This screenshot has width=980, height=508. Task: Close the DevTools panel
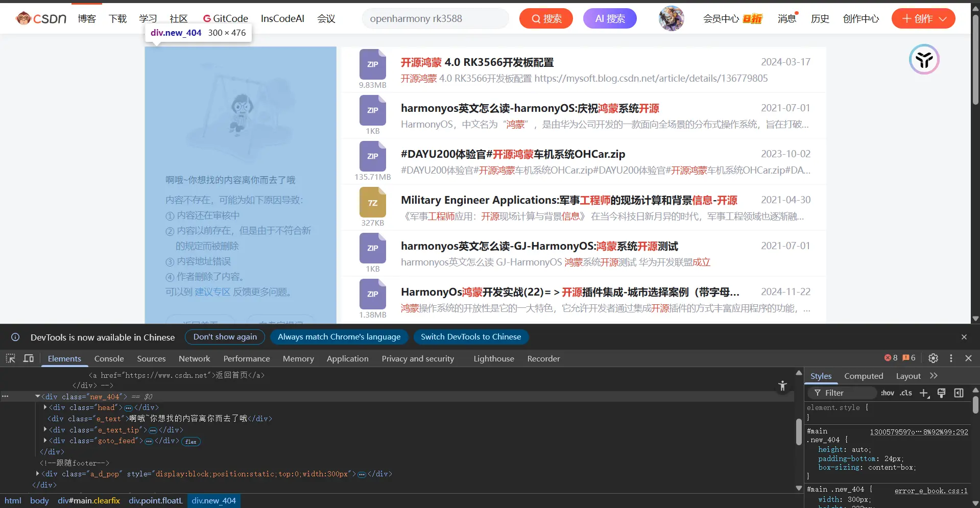pos(968,358)
